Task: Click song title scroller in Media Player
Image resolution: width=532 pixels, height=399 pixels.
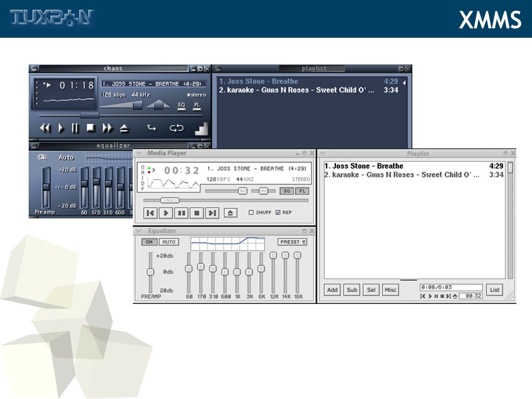Action: tap(257, 169)
